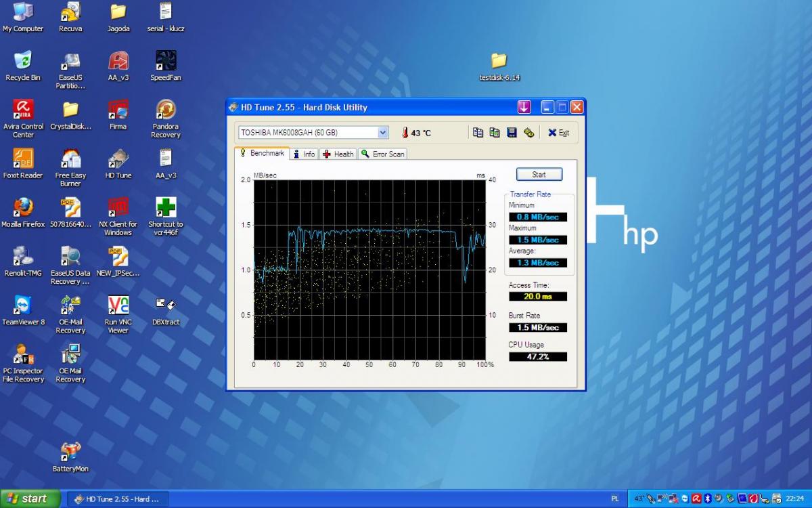
Task: Click the purple minimize-to-tray arrow icon
Action: (x=524, y=107)
